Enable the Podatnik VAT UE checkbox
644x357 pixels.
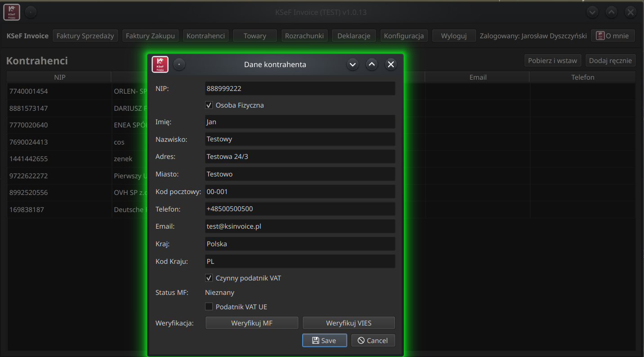coord(209,307)
